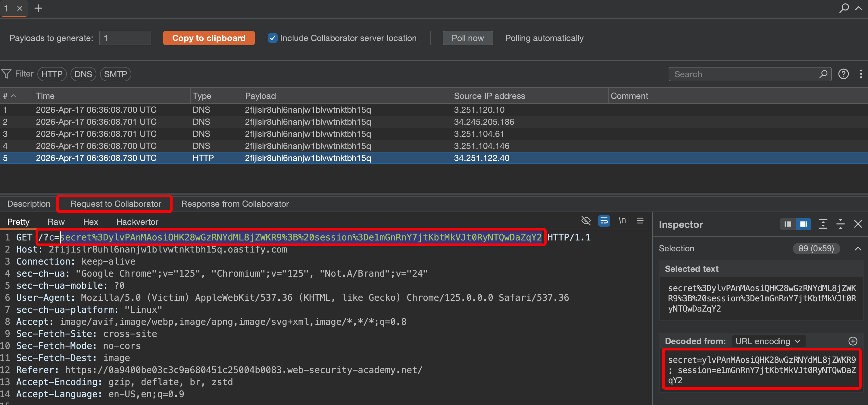The height and width of the screenshot is (405, 868).
Task: Click the Inspector expand all sections icon
Action: pyautogui.click(x=823, y=224)
